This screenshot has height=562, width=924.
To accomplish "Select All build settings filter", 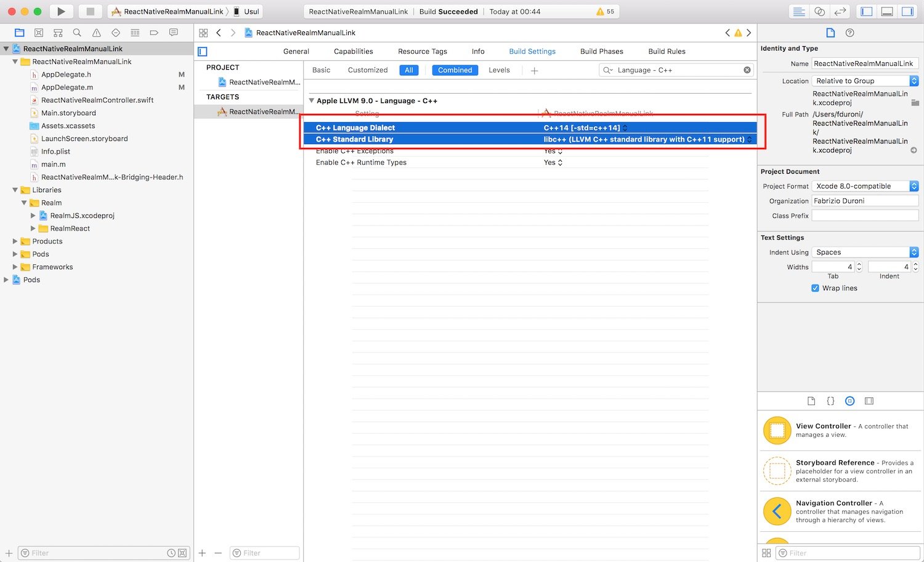I will click(409, 70).
